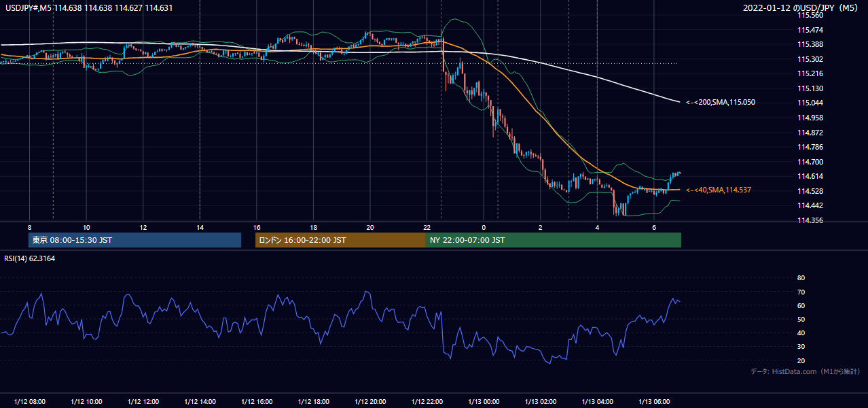Image resolution: width=868 pixels, height=408 pixels.
Task: Click price axis label 115.474
Action: coord(810,30)
